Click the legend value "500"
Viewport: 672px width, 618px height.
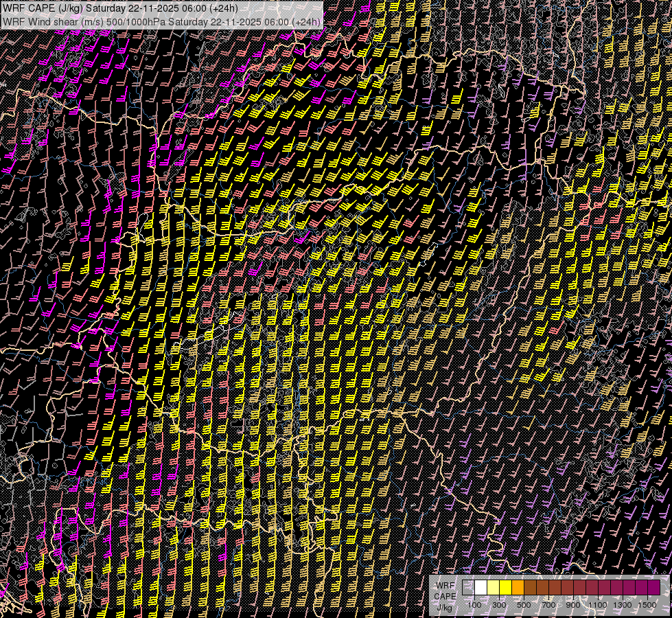pos(524,605)
